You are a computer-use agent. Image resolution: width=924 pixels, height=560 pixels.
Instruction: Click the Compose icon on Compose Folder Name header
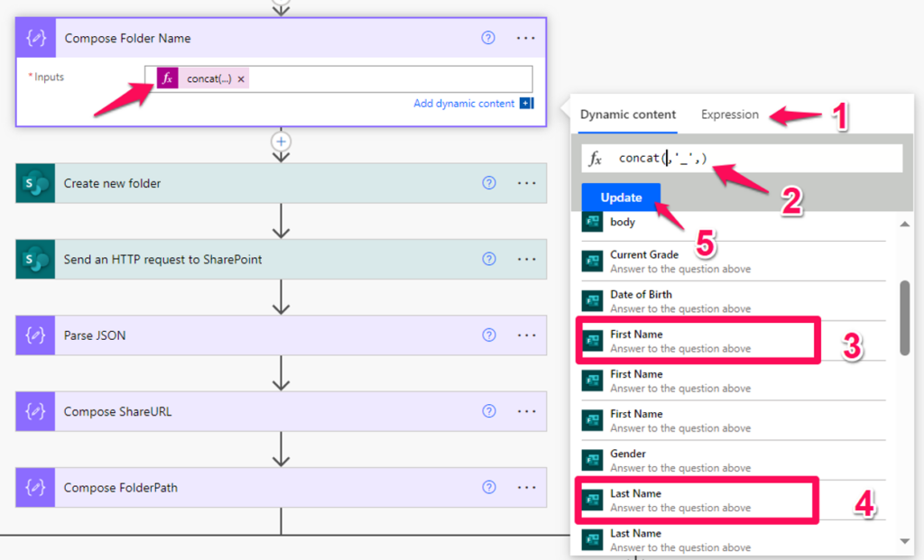click(36, 38)
